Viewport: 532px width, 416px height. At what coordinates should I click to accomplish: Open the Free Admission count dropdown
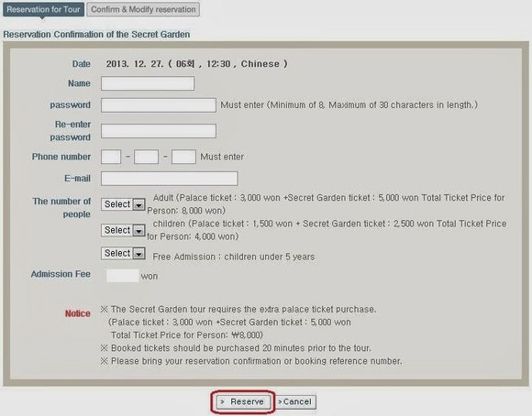123,253
